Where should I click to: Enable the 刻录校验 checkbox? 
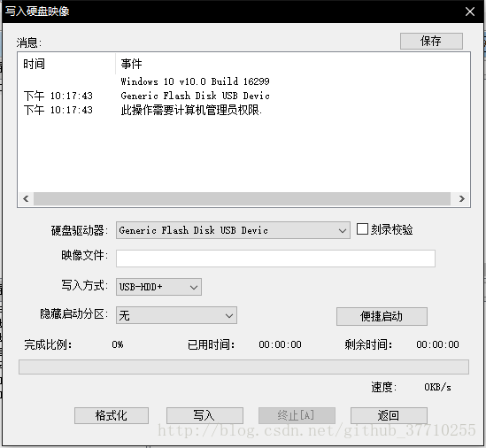(x=362, y=229)
